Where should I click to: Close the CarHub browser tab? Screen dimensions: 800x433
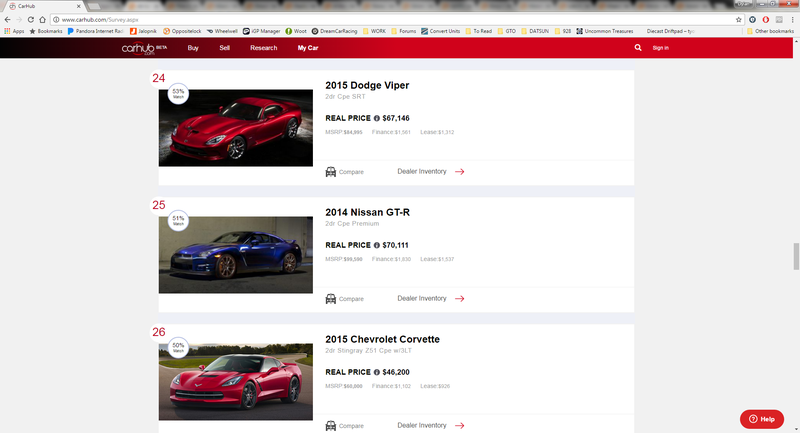click(x=79, y=6)
